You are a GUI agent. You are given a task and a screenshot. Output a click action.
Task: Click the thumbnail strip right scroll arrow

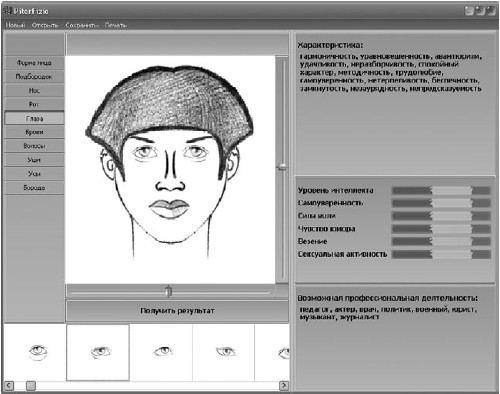tap(284, 386)
